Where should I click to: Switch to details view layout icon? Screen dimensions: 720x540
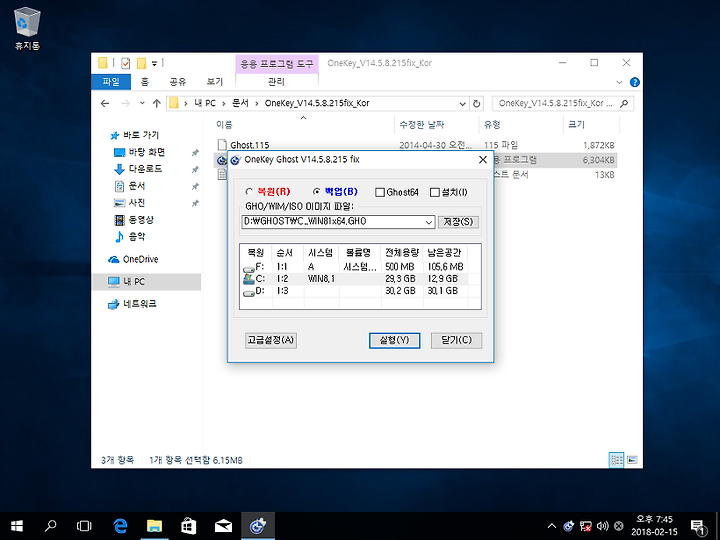(616, 460)
